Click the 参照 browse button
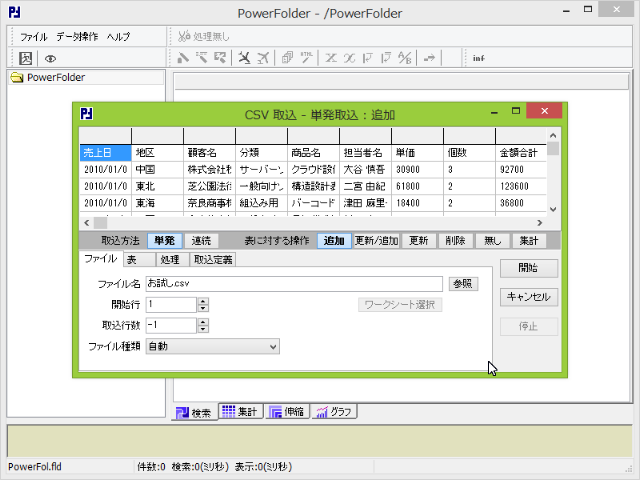This screenshot has height=480, width=640. click(x=463, y=284)
